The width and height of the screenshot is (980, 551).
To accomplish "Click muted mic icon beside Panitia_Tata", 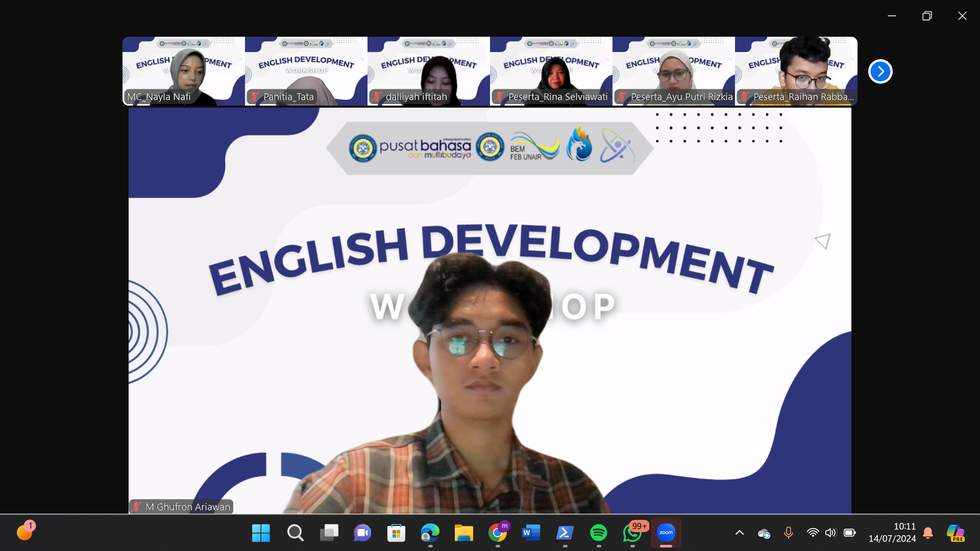I will click(x=254, y=96).
